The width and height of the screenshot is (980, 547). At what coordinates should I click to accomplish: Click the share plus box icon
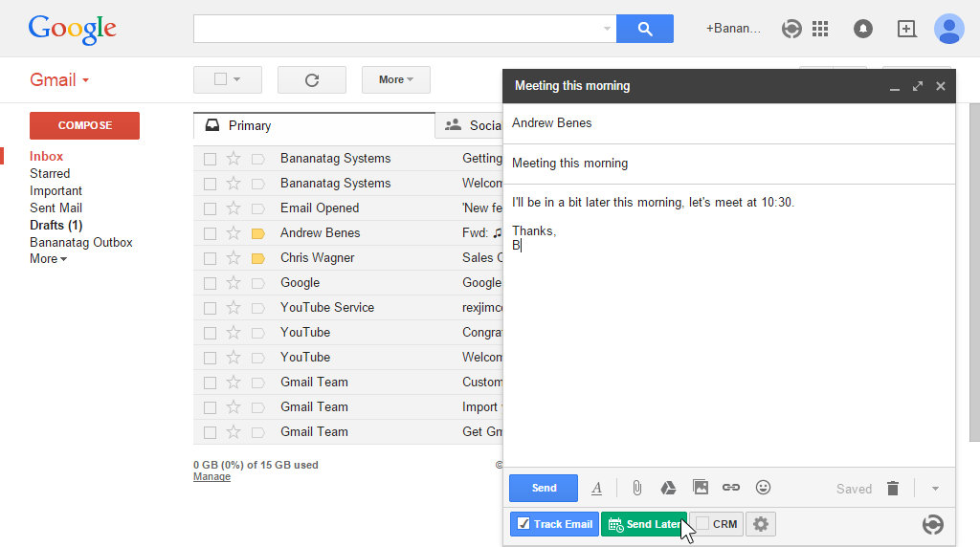[906, 29]
